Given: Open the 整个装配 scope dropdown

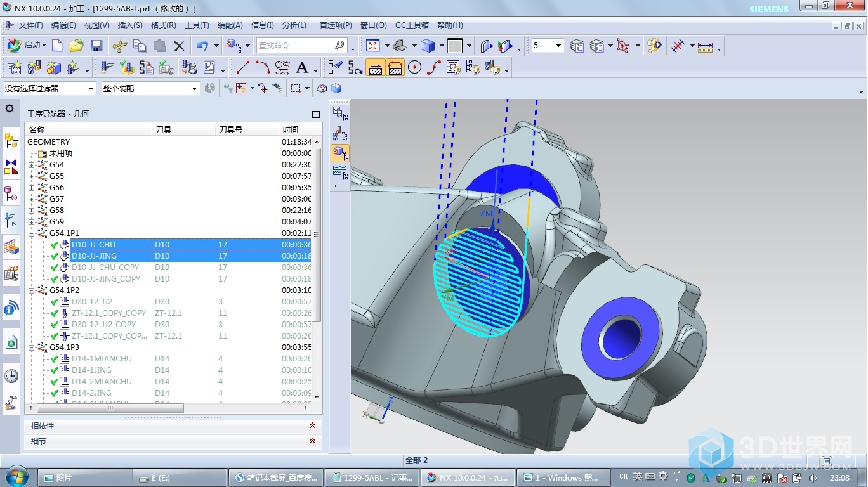Looking at the screenshot, I should (x=194, y=89).
